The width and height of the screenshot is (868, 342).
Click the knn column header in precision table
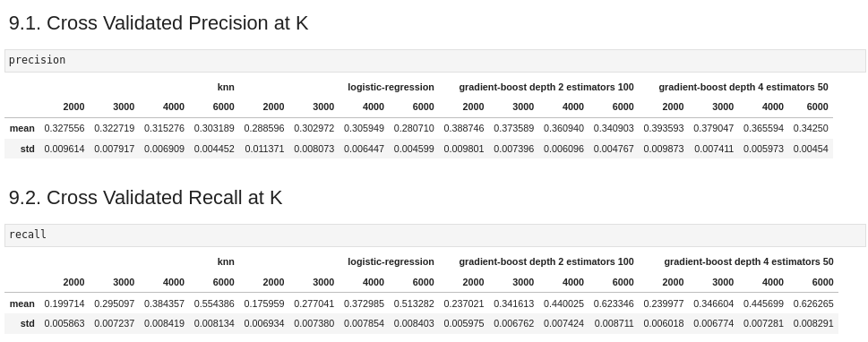click(226, 87)
